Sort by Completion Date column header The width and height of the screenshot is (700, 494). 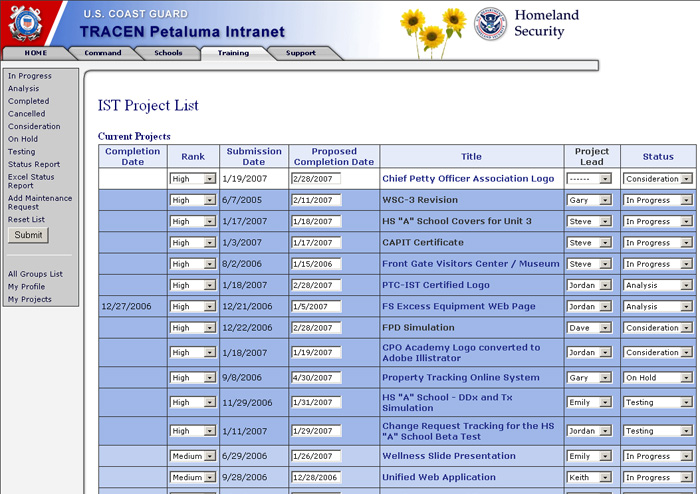pyautogui.click(x=133, y=156)
